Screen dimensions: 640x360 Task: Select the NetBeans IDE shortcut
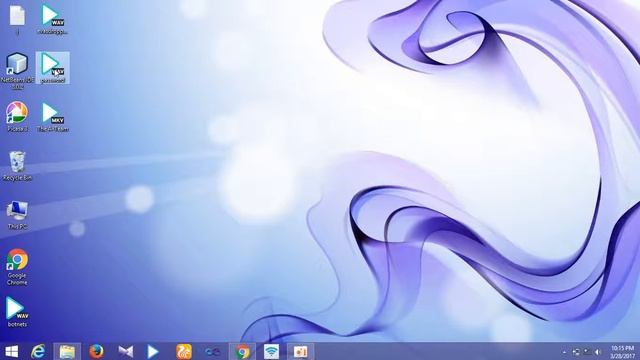pyautogui.click(x=17, y=70)
